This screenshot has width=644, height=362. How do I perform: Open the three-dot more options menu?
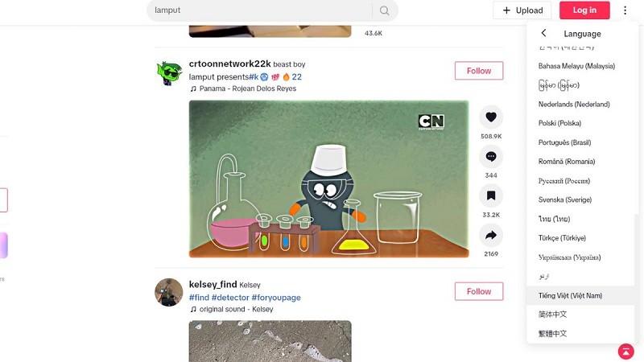[625, 10]
